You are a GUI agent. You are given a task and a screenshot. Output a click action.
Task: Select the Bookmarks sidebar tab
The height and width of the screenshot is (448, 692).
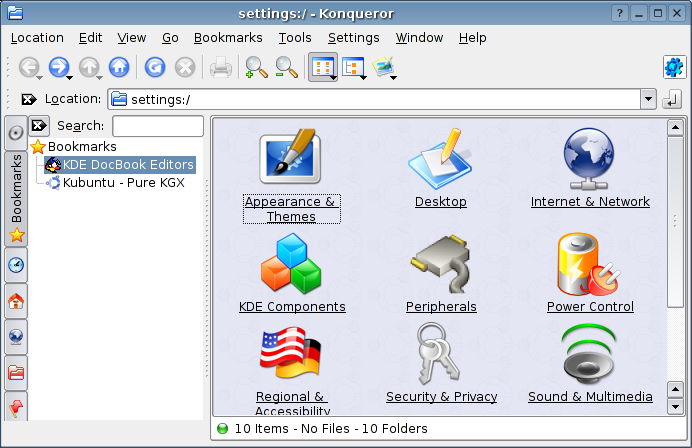(16, 199)
